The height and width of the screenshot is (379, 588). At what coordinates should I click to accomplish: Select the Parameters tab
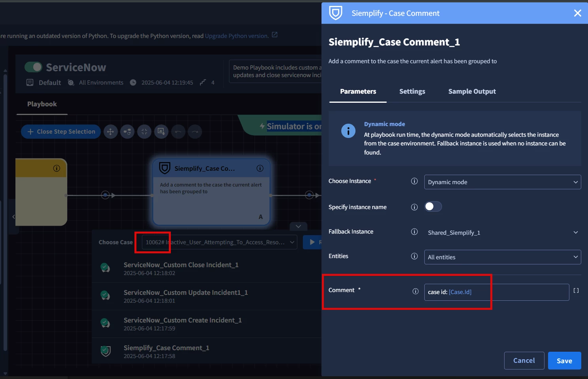point(358,91)
